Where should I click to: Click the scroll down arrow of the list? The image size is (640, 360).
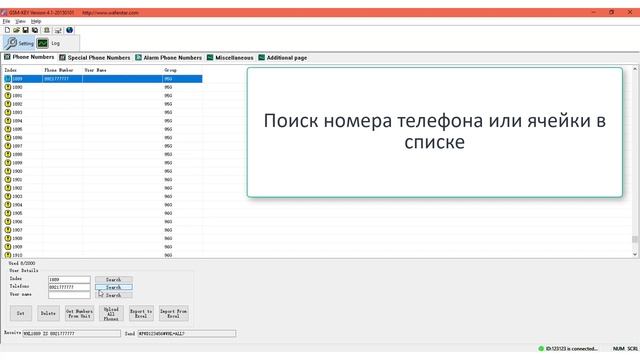[635, 254]
